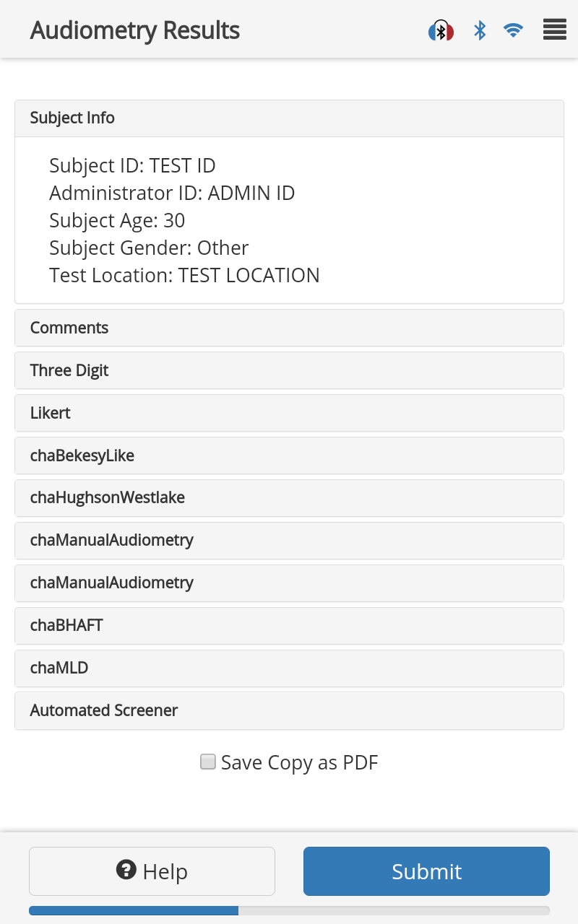Open the chaMLD results panel
This screenshot has width=578, height=924.
(289, 668)
